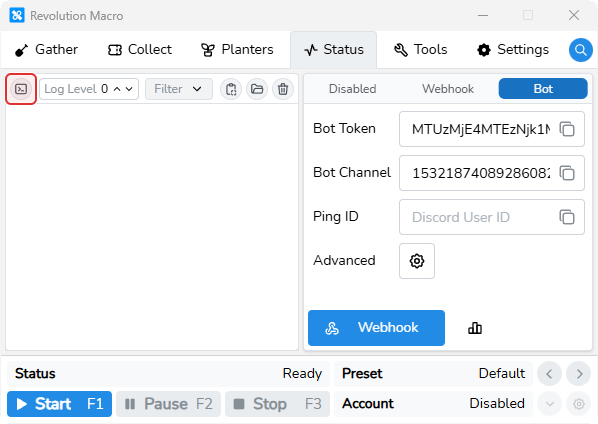Copy log to clipboard icon
The image size is (598, 424).
pyautogui.click(x=231, y=89)
